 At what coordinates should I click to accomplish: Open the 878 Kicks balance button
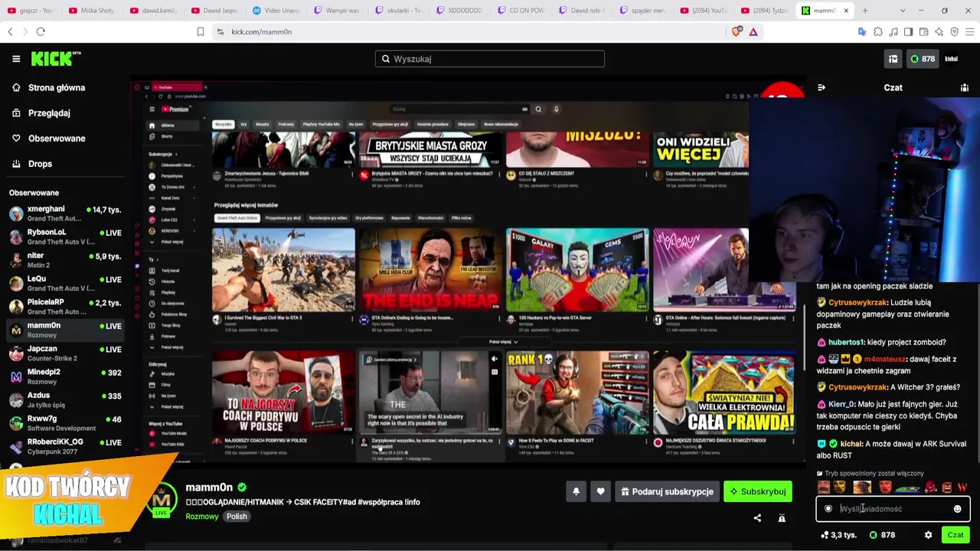(x=922, y=59)
